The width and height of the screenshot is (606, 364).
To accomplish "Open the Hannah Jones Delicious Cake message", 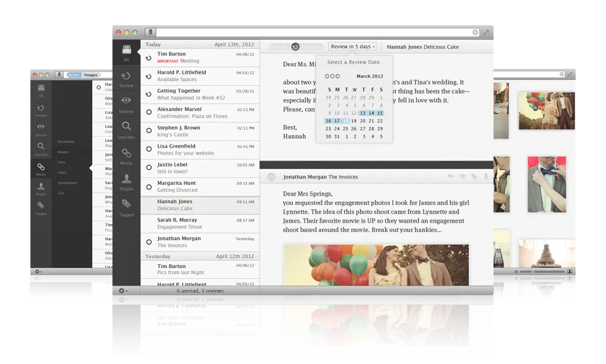I will [200, 205].
